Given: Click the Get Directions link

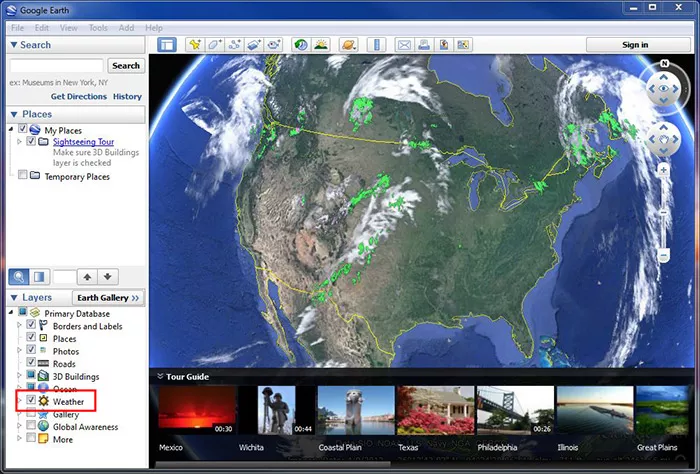Looking at the screenshot, I should point(79,96).
